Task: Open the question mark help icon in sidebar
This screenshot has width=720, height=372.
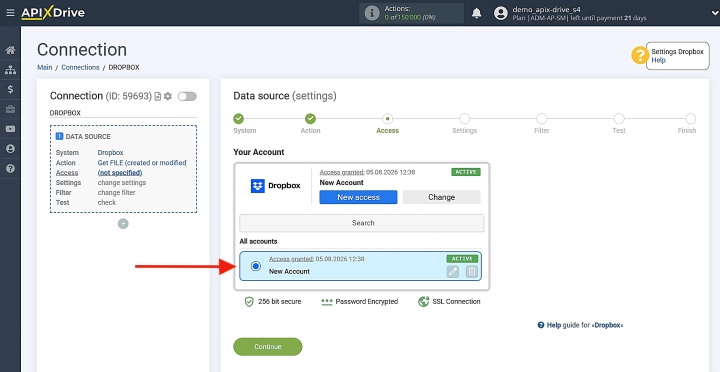Action: (x=10, y=169)
